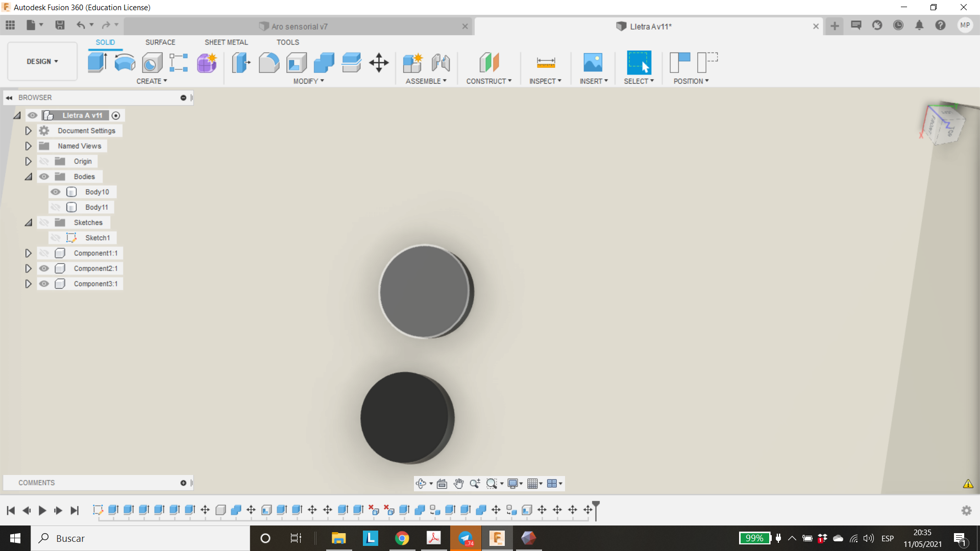
Task: Activate the Move/Copy tool
Action: pyautogui.click(x=379, y=63)
